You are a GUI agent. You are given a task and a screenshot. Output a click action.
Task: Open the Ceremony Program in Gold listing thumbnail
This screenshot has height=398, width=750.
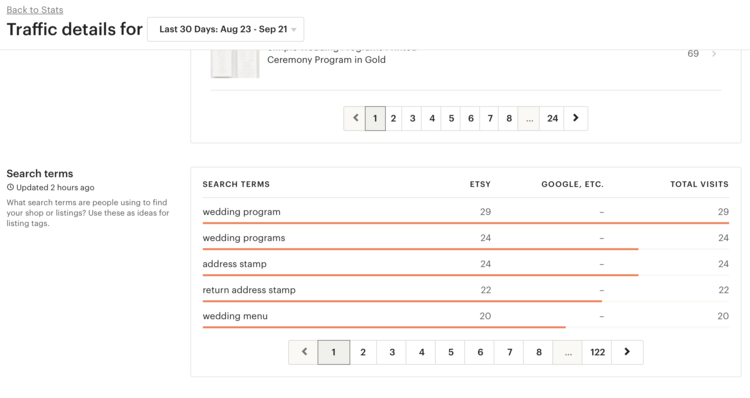click(235, 64)
